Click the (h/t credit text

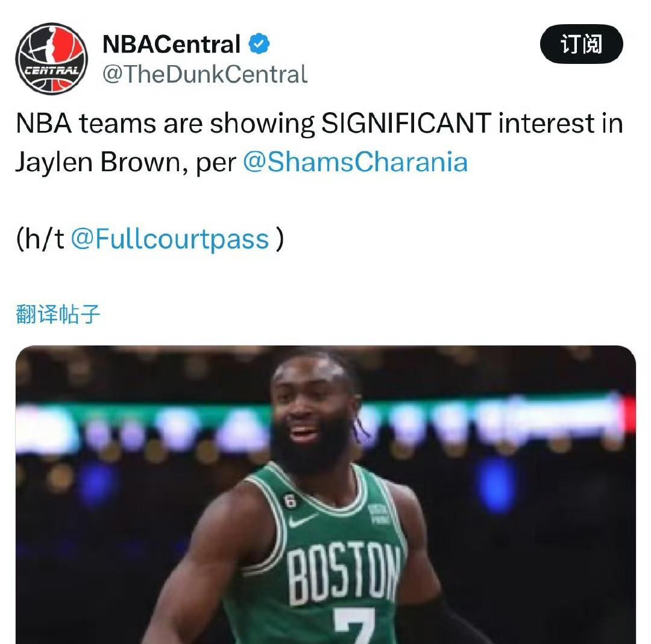click(40, 239)
